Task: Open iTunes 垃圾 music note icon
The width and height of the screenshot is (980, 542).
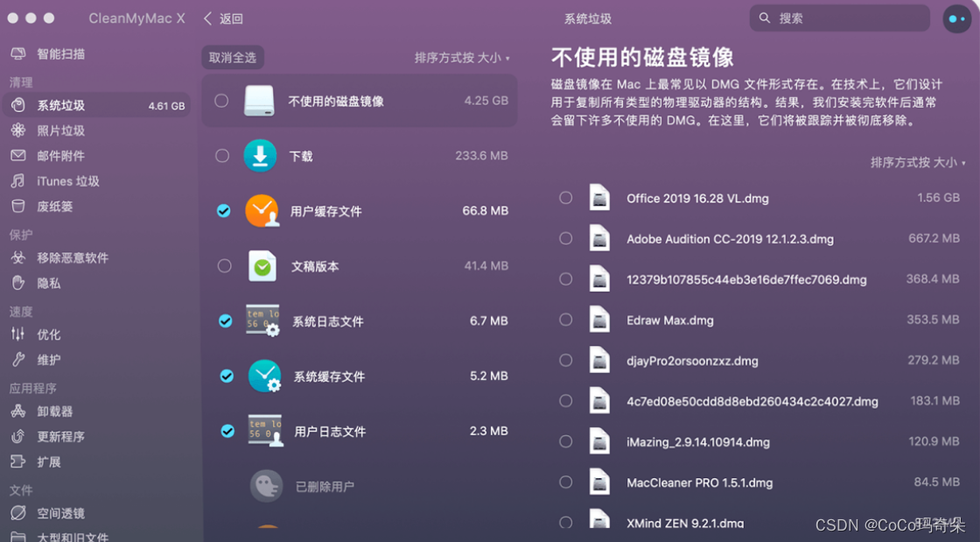Action: tap(18, 180)
